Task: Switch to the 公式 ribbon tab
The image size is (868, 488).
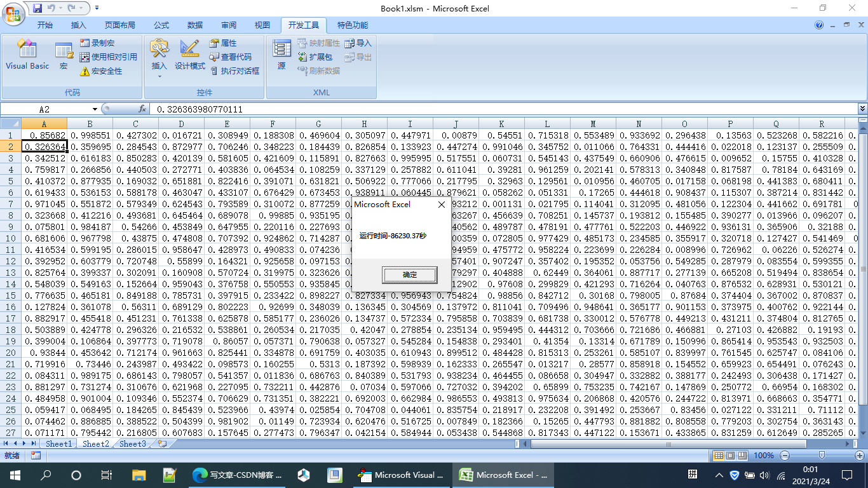Action: [x=161, y=25]
